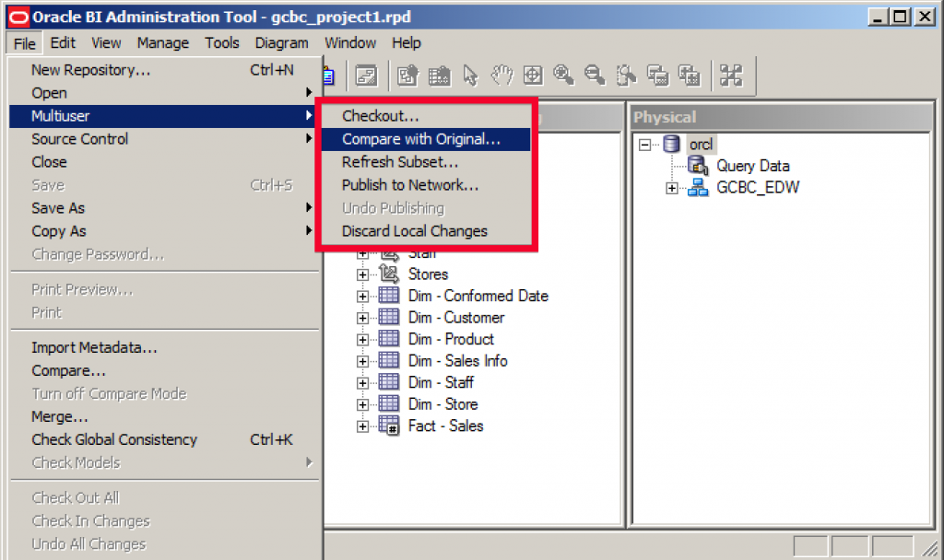Viewport: 944px width, 560px height.
Task: Select Publish to Network... option
Action: coord(426,185)
